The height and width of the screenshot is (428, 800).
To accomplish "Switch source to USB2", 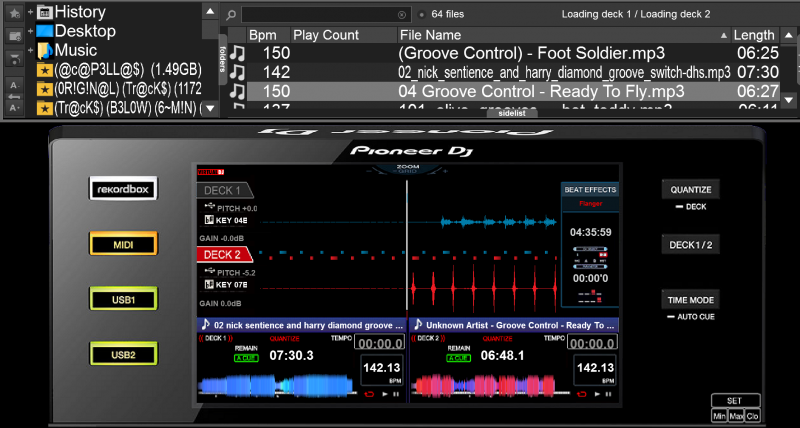I will coord(117,354).
